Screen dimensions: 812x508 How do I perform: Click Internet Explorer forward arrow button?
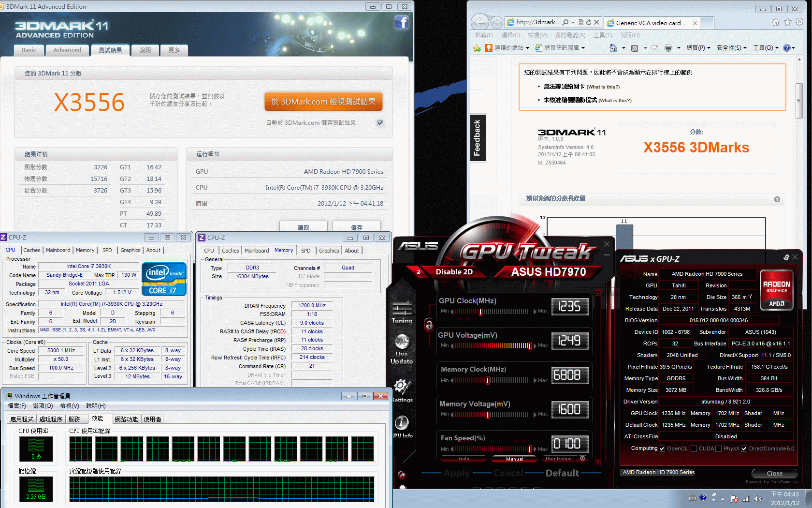pos(496,22)
